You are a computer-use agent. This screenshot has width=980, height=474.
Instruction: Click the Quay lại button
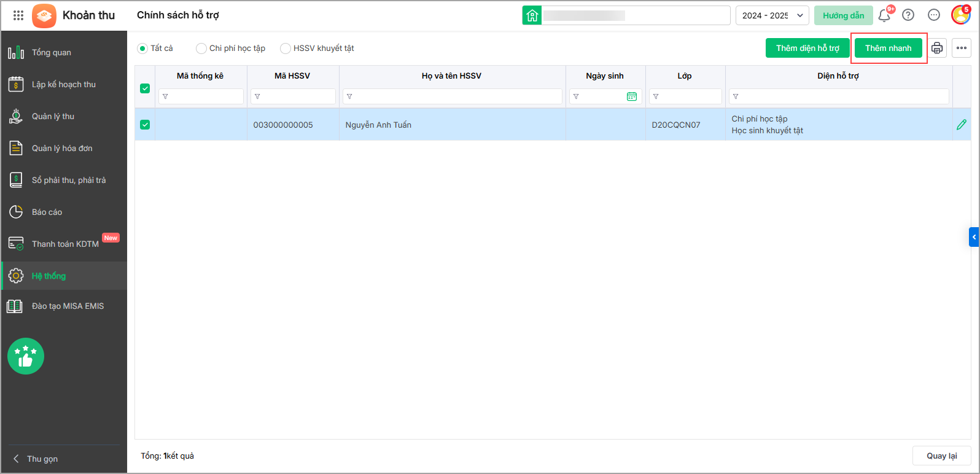click(x=942, y=456)
